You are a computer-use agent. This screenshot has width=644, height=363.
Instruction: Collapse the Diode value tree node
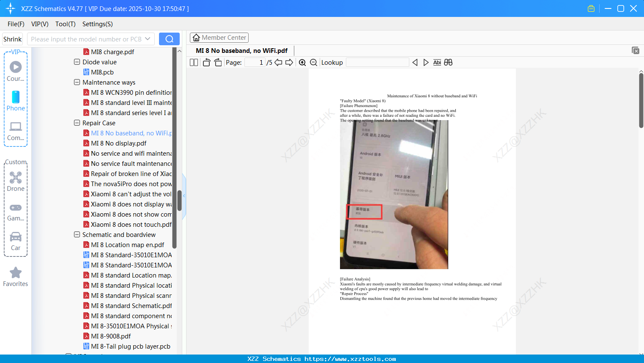coord(77,62)
